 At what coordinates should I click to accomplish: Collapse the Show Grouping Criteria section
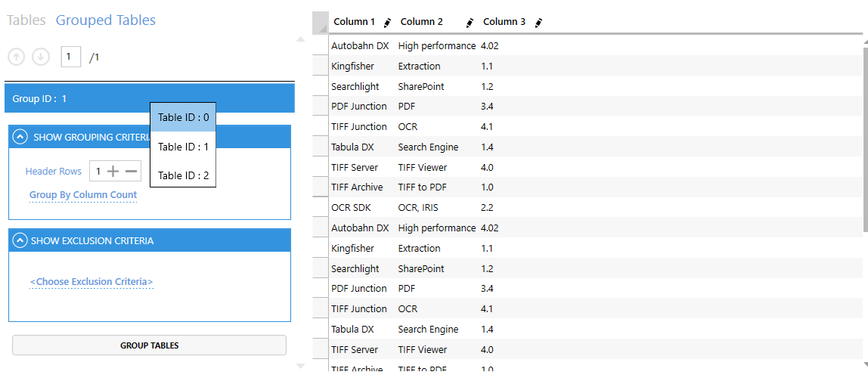click(x=20, y=137)
